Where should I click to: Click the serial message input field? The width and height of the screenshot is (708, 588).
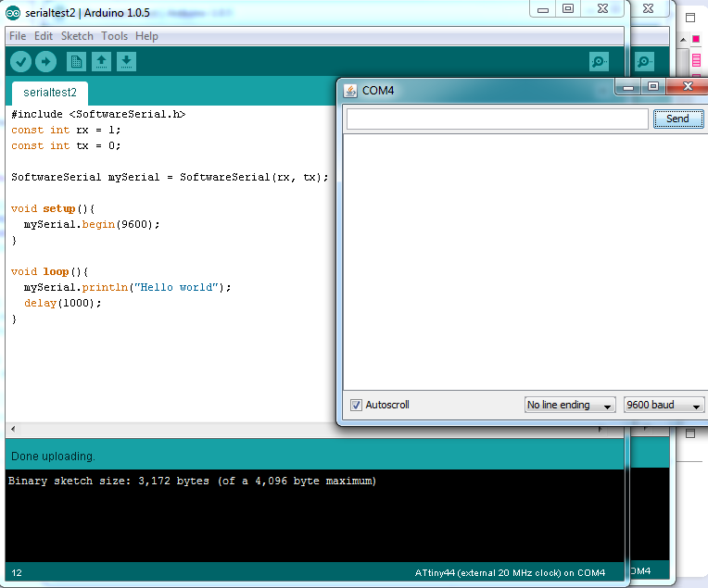[x=497, y=119]
